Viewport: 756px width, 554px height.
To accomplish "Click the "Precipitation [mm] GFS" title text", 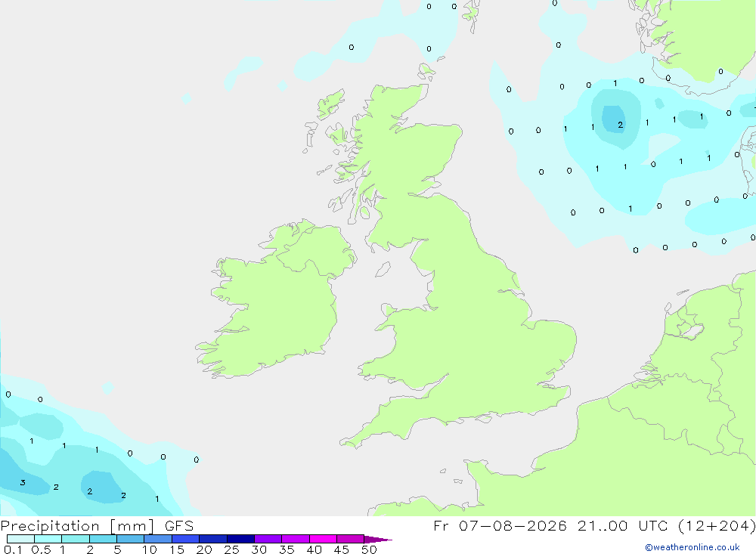I will [97, 526].
